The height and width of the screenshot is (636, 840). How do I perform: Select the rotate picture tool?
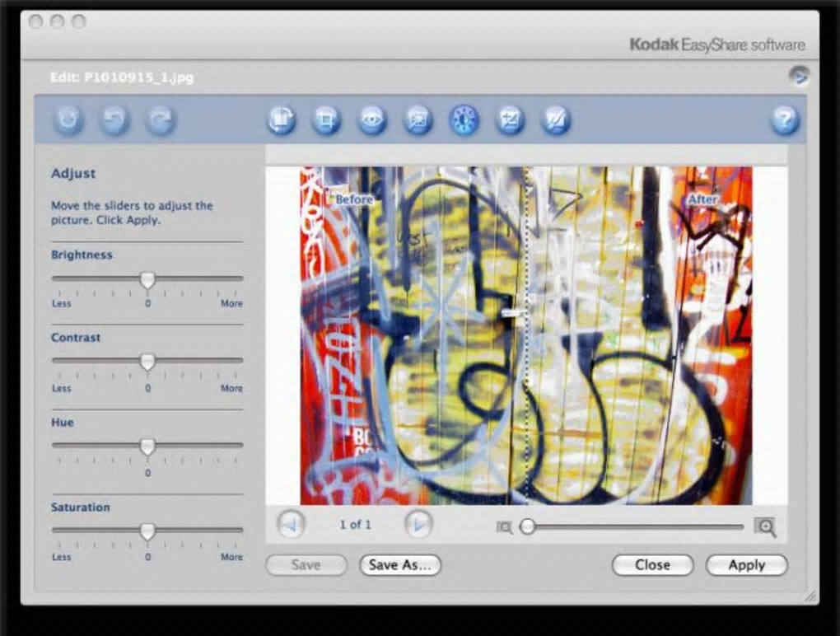(282, 119)
